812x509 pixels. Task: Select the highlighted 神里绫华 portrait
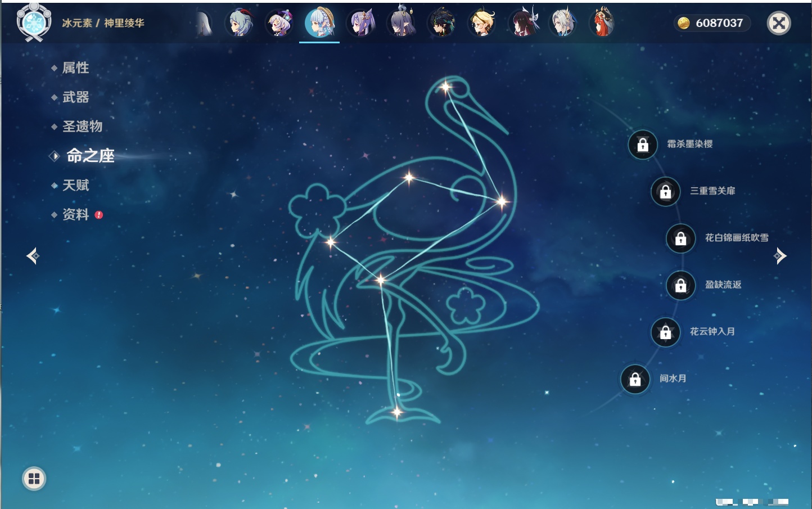[319, 22]
